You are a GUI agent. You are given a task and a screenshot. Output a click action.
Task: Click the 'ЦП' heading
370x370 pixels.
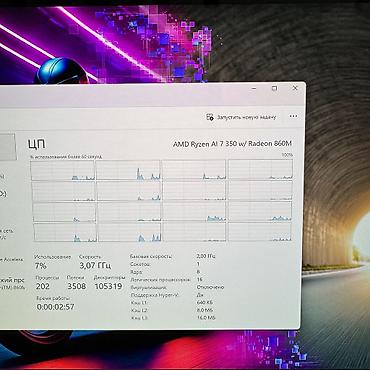click(36, 144)
